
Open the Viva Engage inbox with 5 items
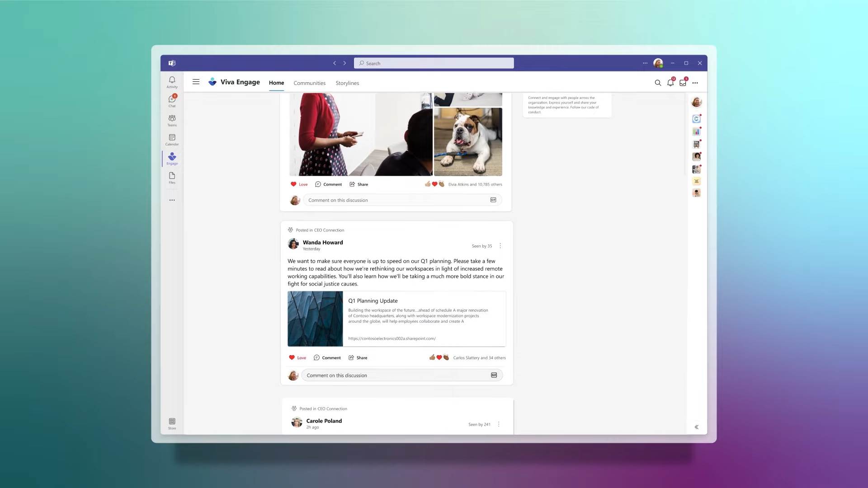tap(683, 83)
